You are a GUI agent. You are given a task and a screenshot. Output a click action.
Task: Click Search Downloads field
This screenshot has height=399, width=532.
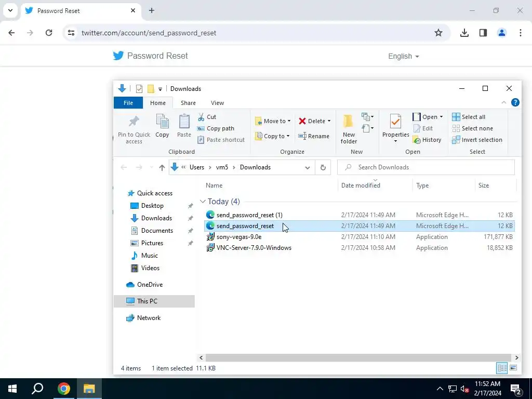[x=426, y=167]
